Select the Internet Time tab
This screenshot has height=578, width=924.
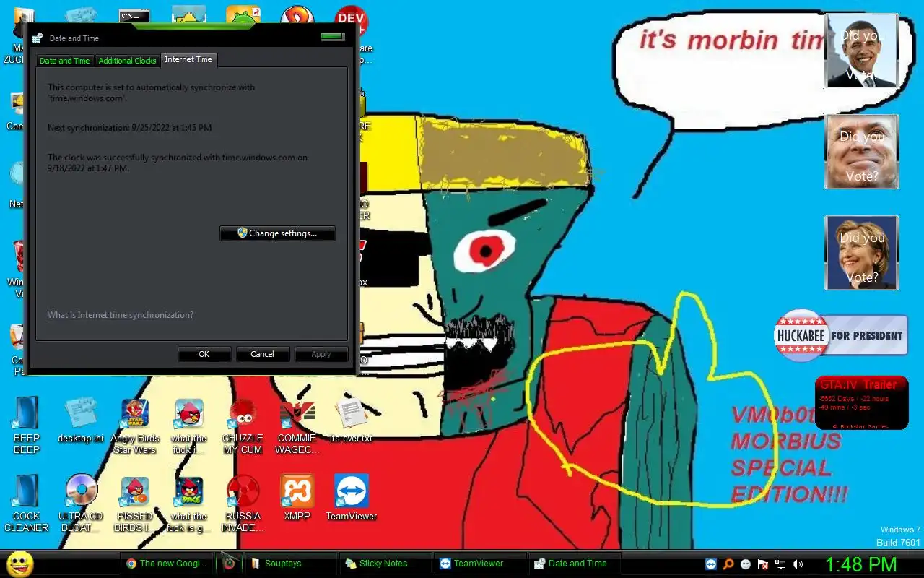[x=188, y=60]
